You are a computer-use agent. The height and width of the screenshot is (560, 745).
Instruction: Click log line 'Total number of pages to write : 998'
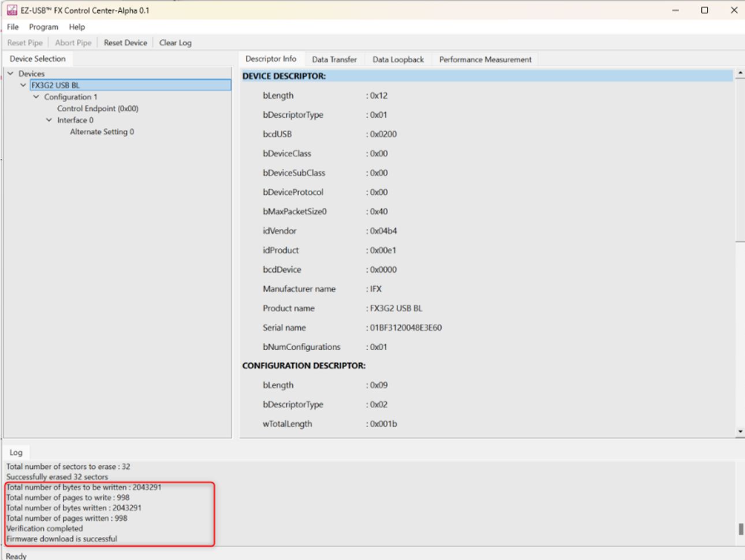68,498
